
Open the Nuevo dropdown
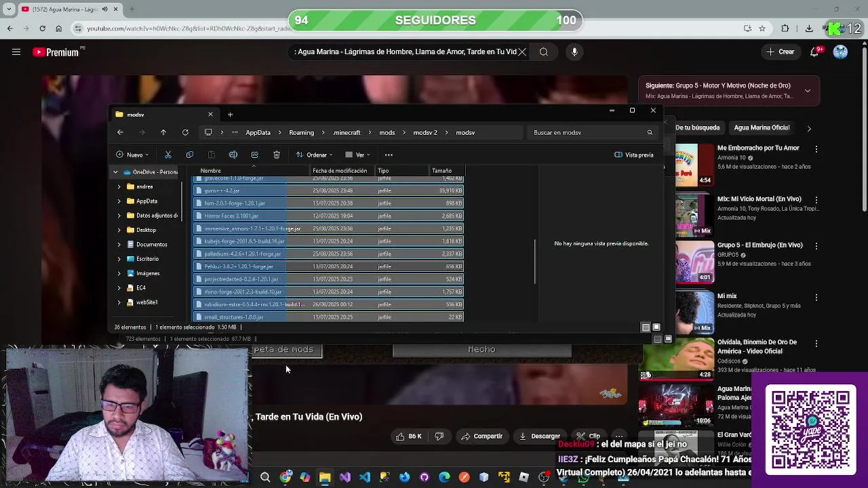click(132, 155)
